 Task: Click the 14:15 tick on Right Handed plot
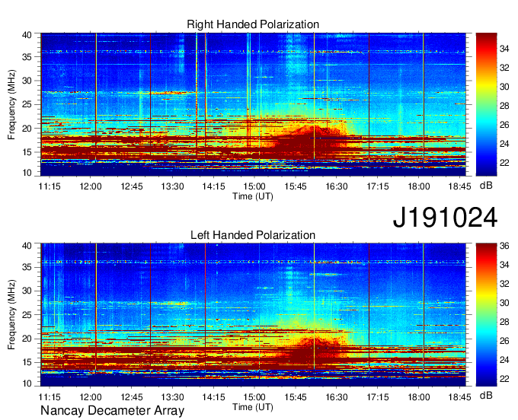(x=213, y=186)
